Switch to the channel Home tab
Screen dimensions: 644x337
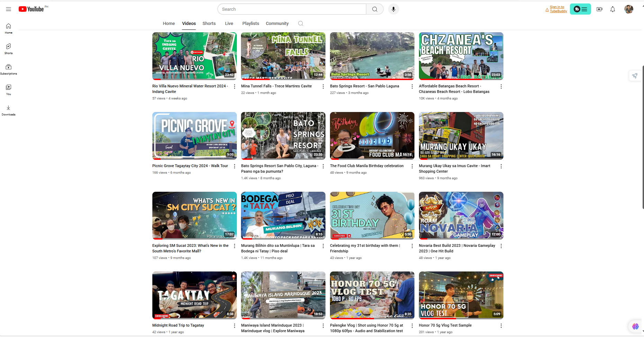[169, 24]
